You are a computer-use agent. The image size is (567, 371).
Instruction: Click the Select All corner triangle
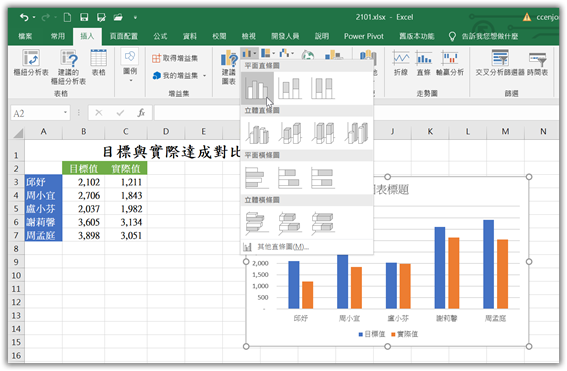[18, 133]
